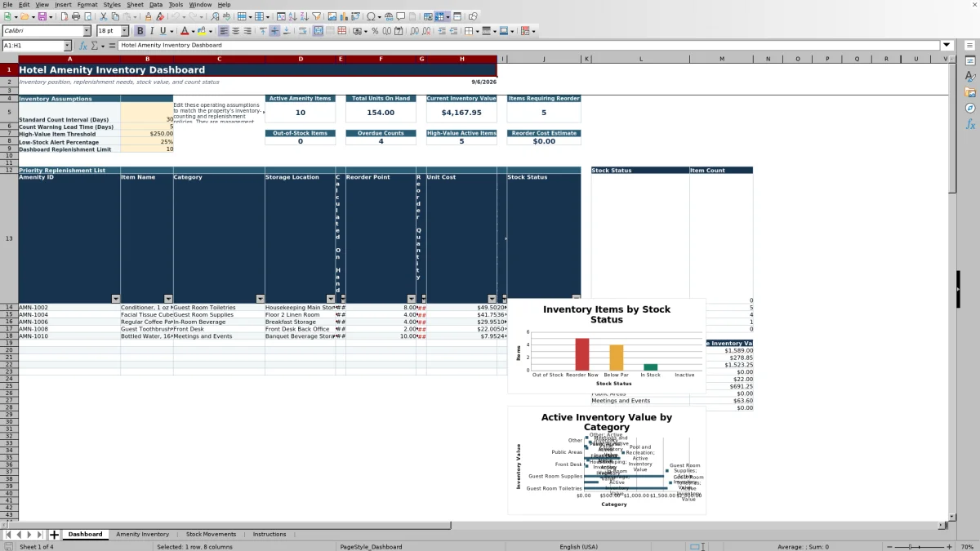The height and width of the screenshot is (551, 980).
Task: Open Find & Replace via the binoculars icon
Action: point(215,16)
